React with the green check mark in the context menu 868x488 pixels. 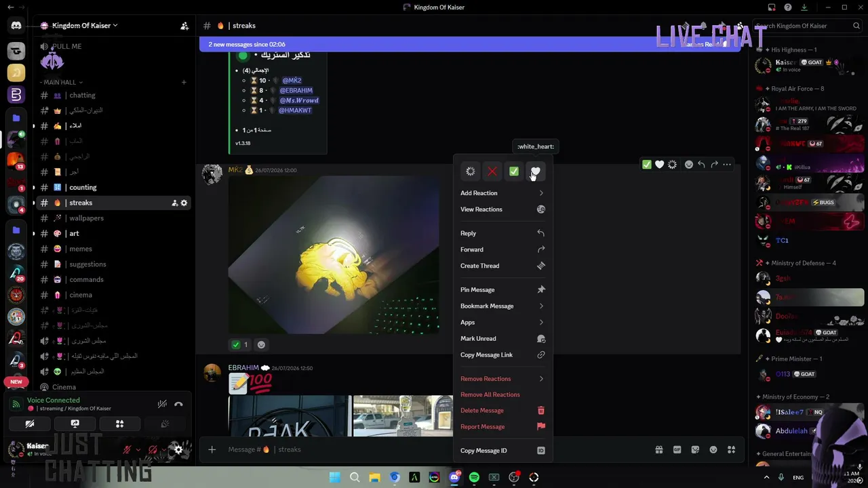click(514, 171)
